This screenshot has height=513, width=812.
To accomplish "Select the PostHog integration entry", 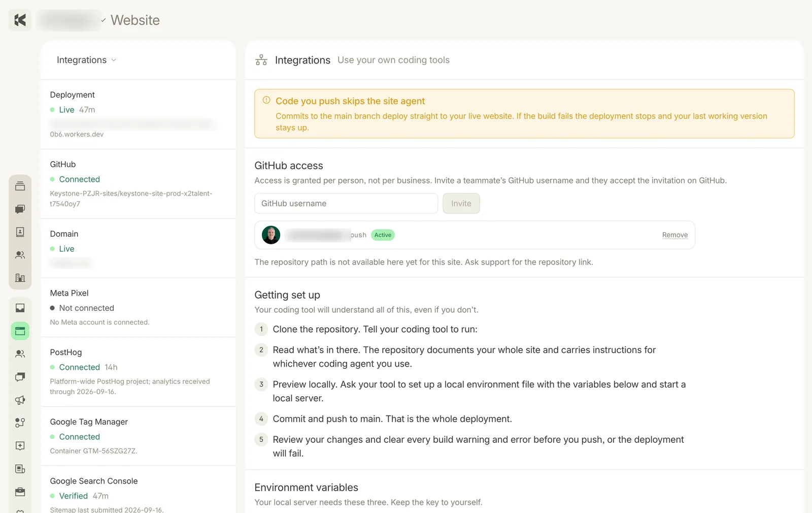I will (x=138, y=372).
